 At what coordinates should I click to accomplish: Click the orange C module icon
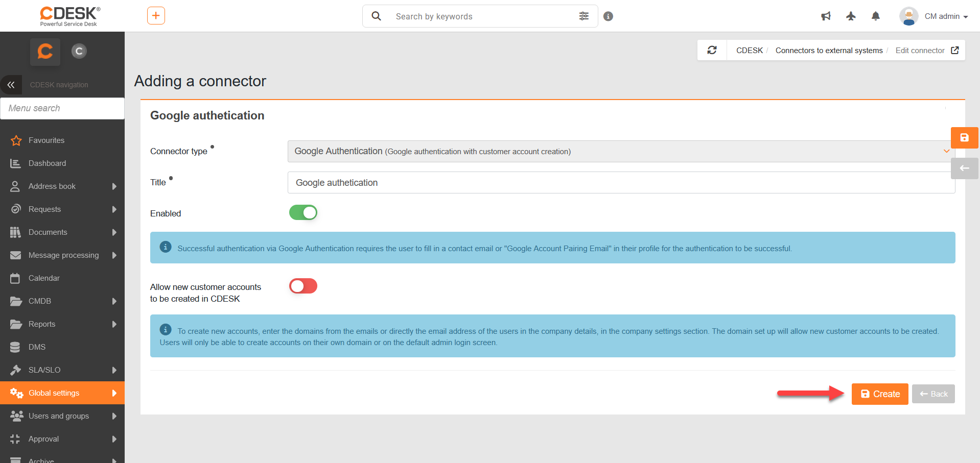click(x=45, y=52)
